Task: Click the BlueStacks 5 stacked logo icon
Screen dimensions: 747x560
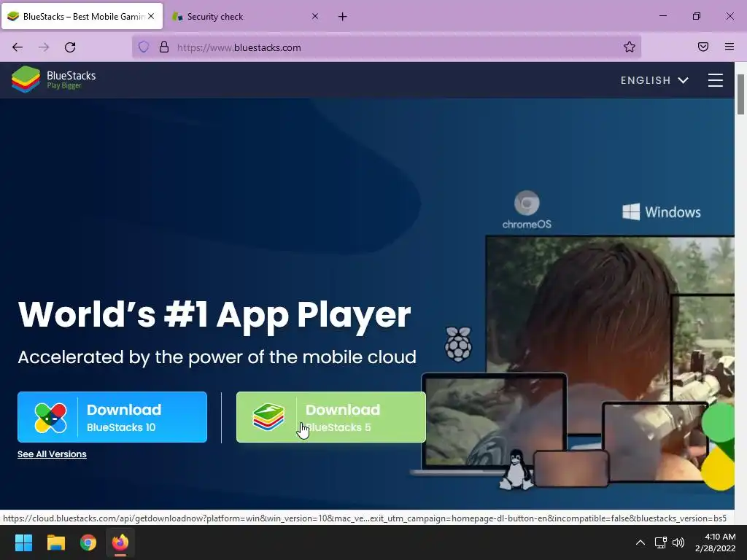Action: [x=268, y=417]
